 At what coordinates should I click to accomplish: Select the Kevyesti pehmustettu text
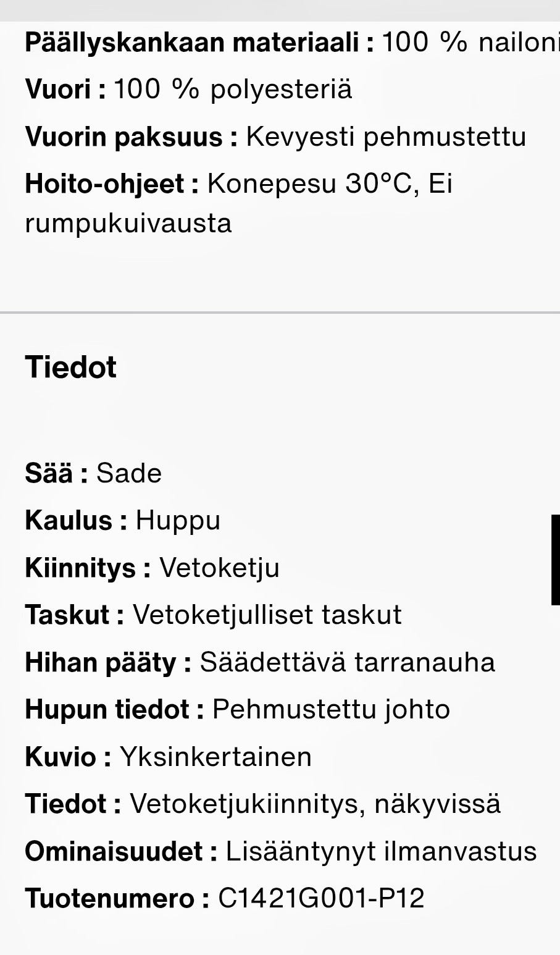point(386,137)
